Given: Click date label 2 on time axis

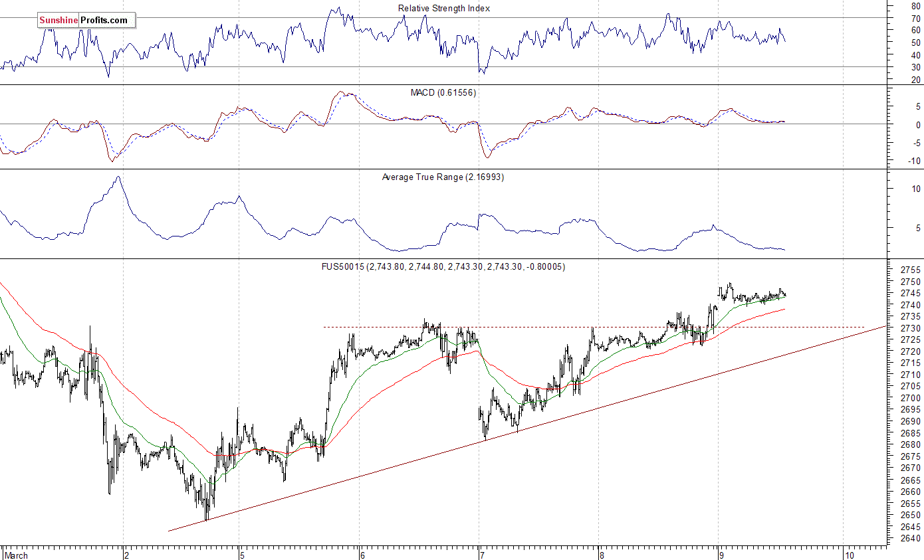Looking at the screenshot, I should coord(127,555).
